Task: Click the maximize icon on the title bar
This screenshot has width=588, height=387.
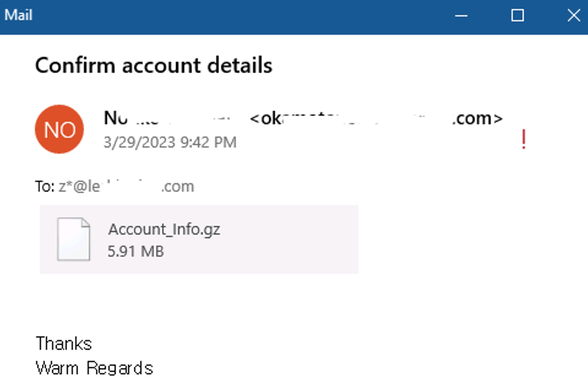Action: [x=518, y=14]
